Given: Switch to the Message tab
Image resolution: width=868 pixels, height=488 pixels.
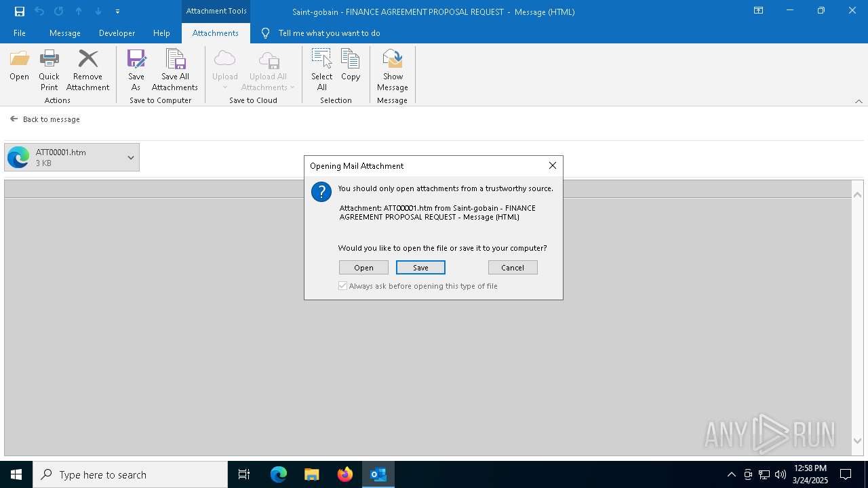Looking at the screenshot, I should coord(65,33).
